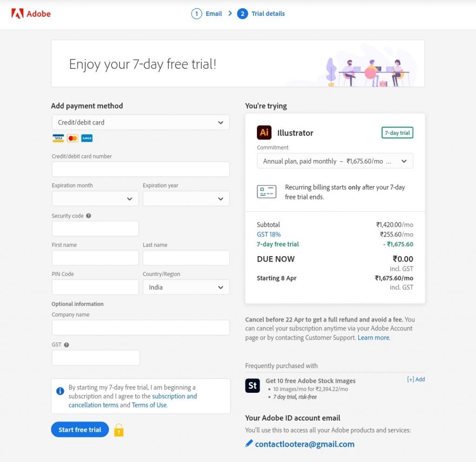The height and width of the screenshot is (462, 476).
Task: Click the ₹1,420.00/mo subtotal value
Action: 395,224
